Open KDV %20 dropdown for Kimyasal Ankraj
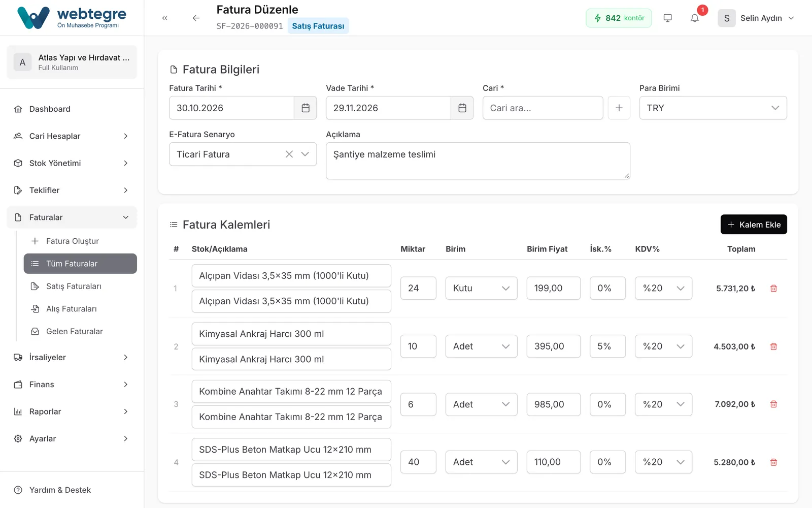812x508 pixels. coord(663,346)
